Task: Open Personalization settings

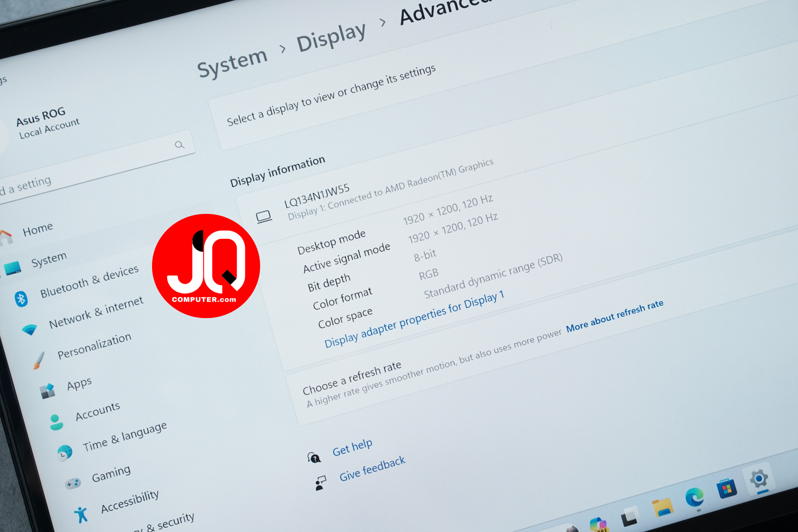Action: click(x=95, y=346)
